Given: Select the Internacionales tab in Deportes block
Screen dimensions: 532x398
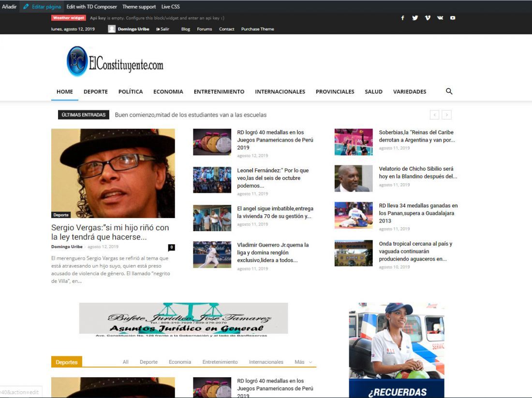Looking at the screenshot, I should (x=266, y=362).
